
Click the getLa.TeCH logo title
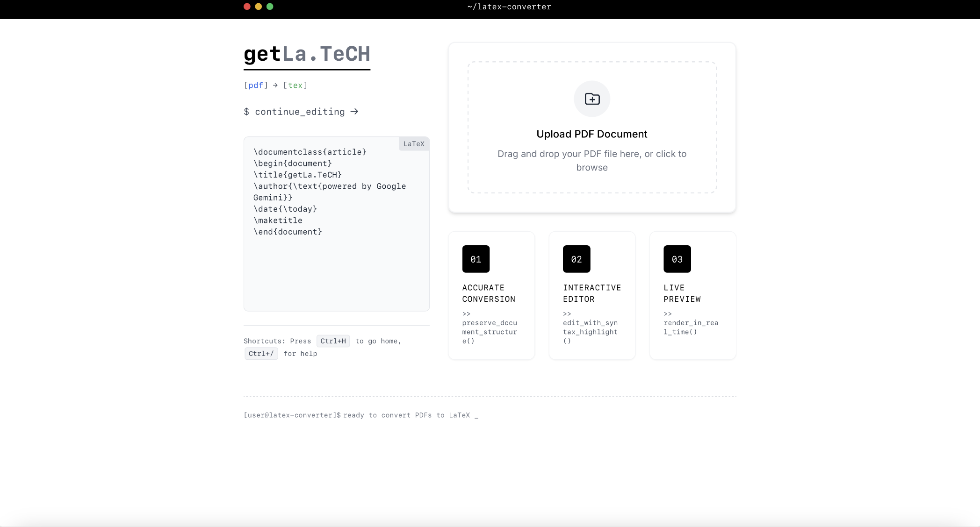click(x=307, y=54)
